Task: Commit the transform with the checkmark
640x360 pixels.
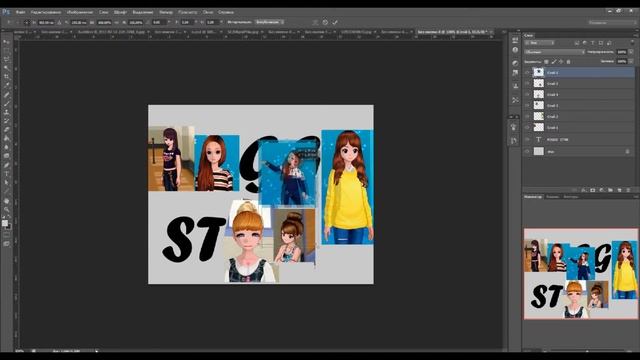Action: click(x=335, y=22)
